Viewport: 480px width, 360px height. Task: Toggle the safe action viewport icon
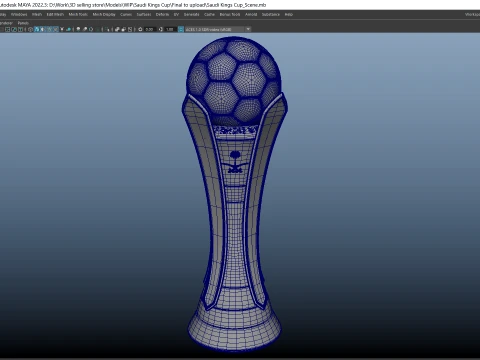(14, 29)
